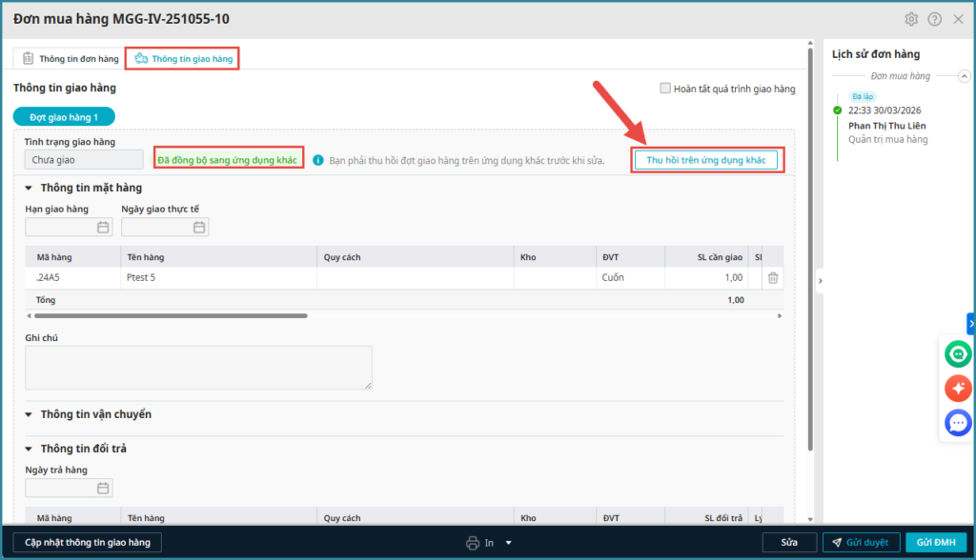Viewport: 976px width, 560px height.
Task: Collapse Thông tin mặt hàng section
Action: (x=29, y=188)
